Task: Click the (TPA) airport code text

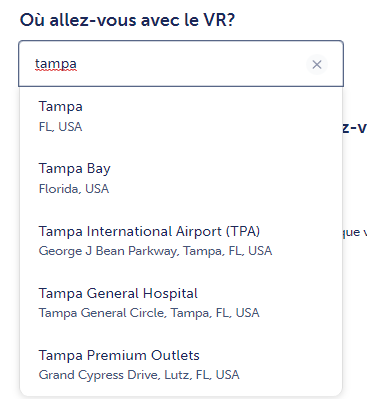Action: [243, 231]
